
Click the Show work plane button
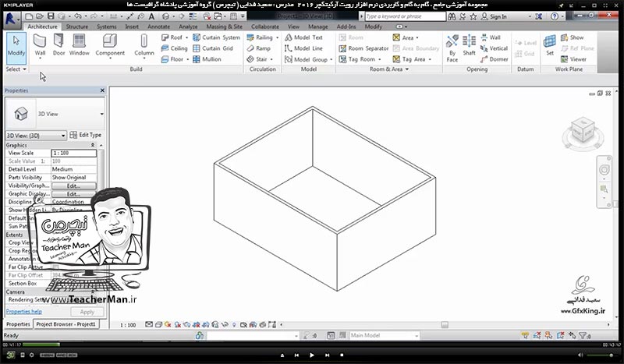pos(573,37)
